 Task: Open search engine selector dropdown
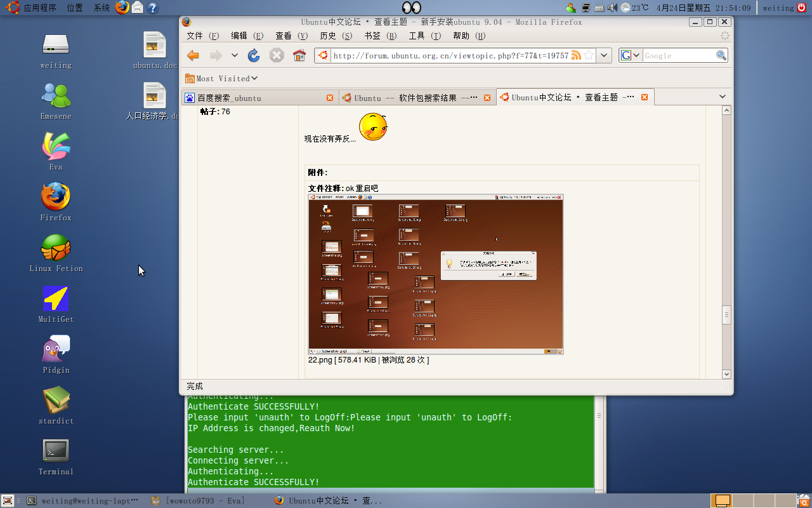[x=631, y=55]
